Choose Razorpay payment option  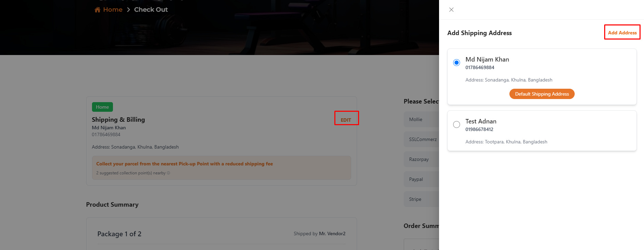tap(421, 159)
